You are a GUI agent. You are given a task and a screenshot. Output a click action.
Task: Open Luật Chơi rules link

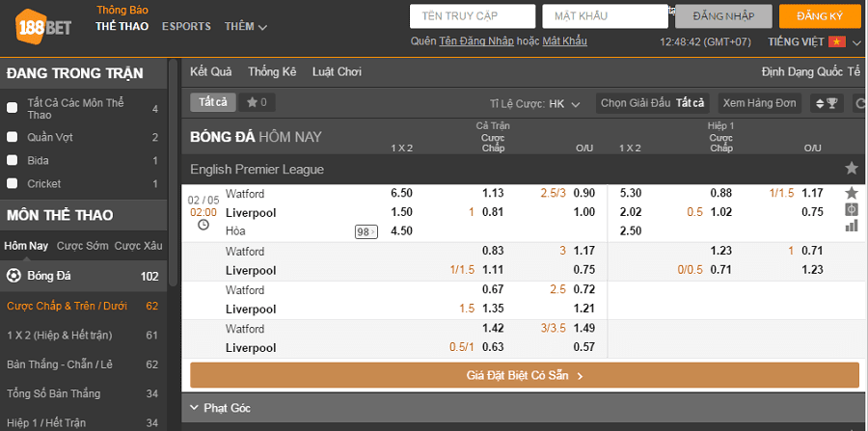[338, 72]
